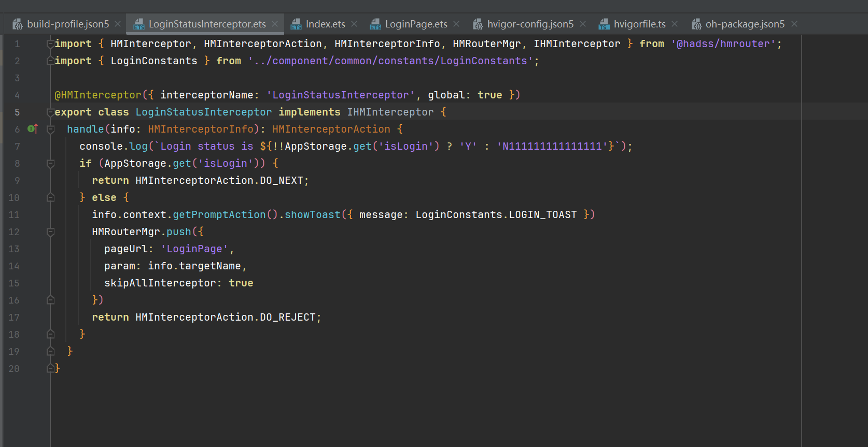The height and width of the screenshot is (447, 868).
Task: Collapse the if block on line 8
Action: pyautogui.click(x=50, y=164)
